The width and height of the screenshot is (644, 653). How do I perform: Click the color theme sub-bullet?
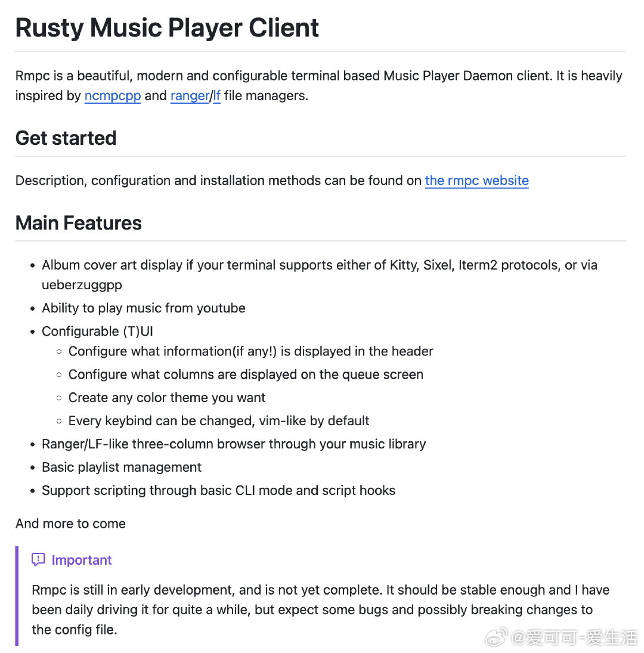pyautogui.click(x=167, y=398)
